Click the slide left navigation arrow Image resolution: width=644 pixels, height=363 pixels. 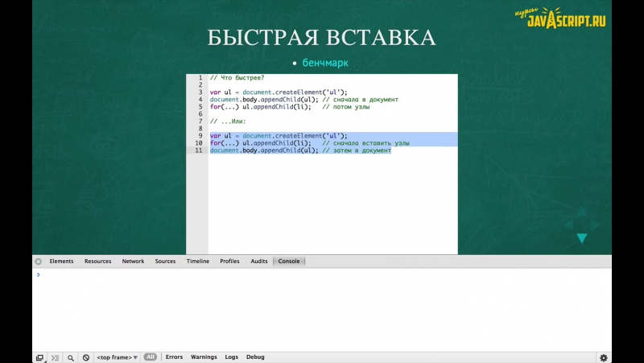tap(568, 225)
